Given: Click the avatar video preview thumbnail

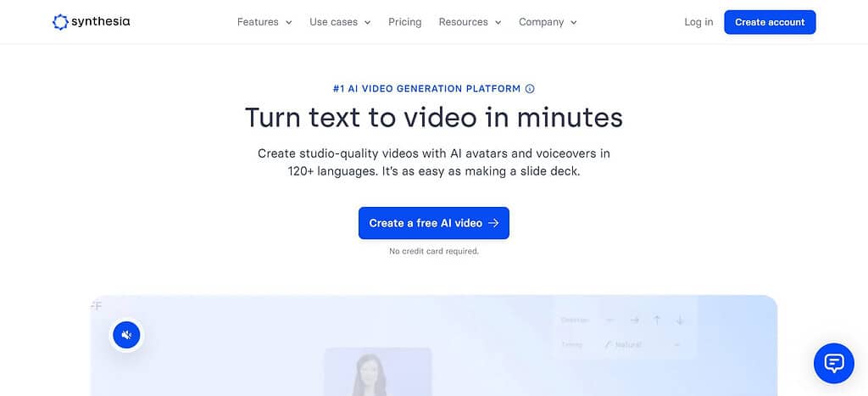Looking at the screenshot, I should pyautogui.click(x=378, y=371).
